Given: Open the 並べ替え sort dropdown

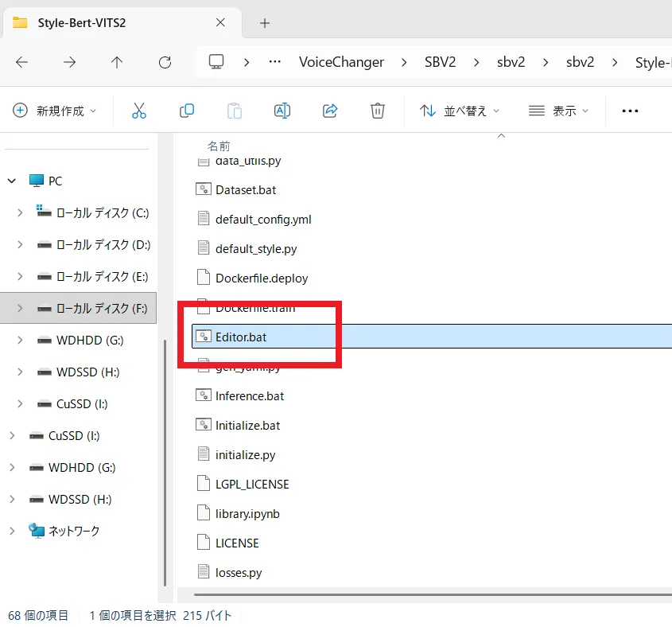Looking at the screenshot, I should [x=460, y=111].
